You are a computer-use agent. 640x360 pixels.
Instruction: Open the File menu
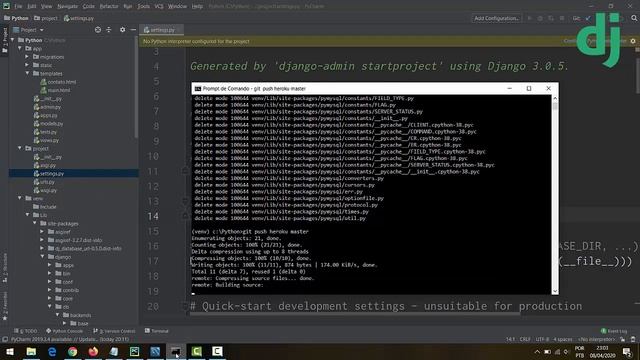point(18,6)
